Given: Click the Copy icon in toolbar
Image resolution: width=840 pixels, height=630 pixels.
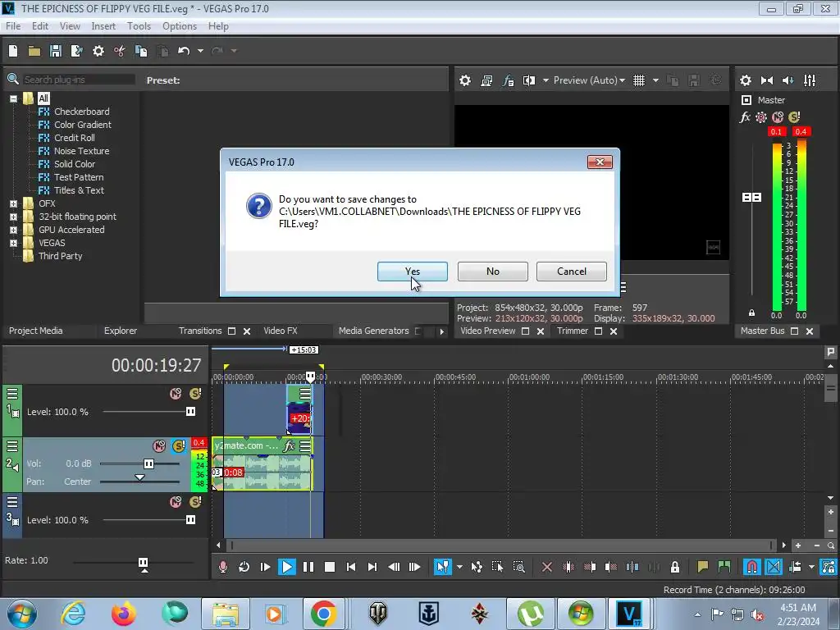Looking at the screenshot, I should pyautogui.click(x=141, y=51).
